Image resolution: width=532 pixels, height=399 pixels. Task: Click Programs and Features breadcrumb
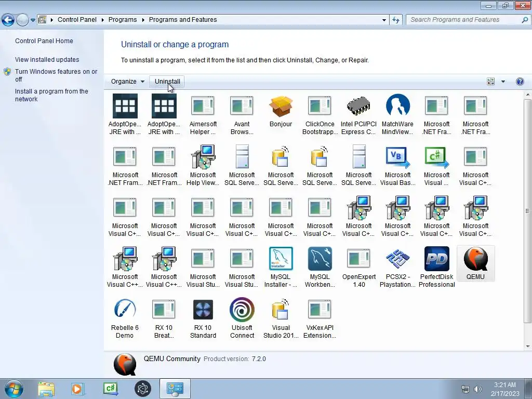tap(183, 20)
